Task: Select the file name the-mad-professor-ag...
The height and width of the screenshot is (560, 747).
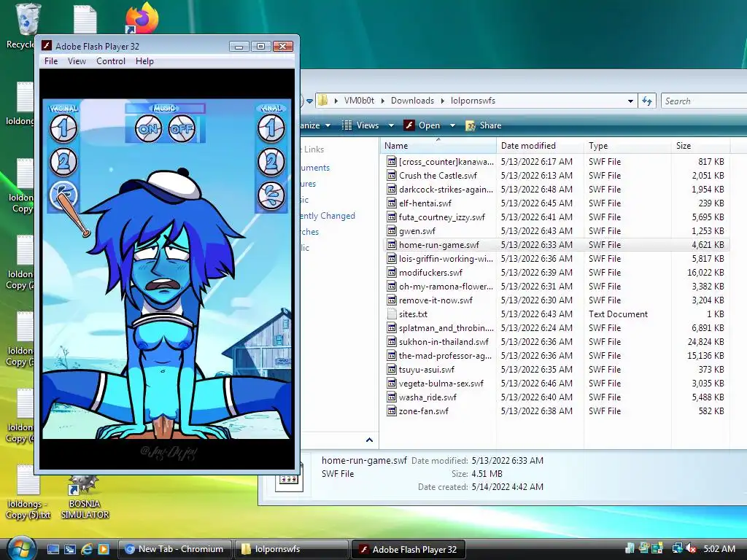Action: tap(445, 356)
